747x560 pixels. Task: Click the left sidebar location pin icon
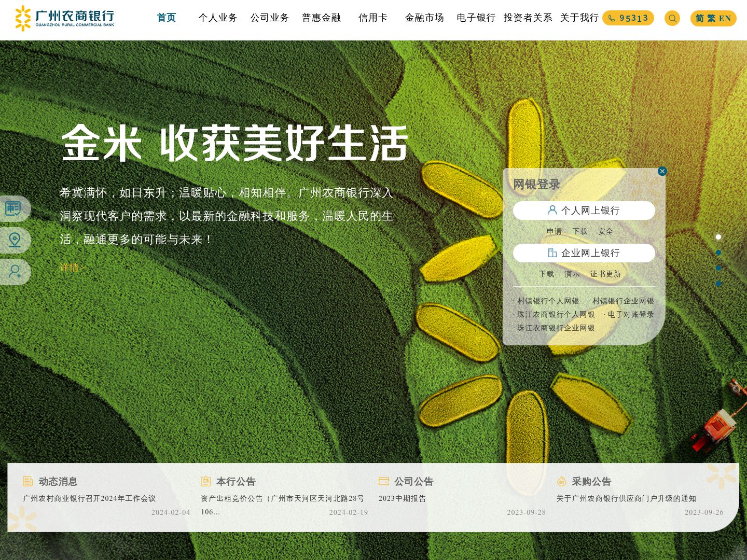pos(15,240)
